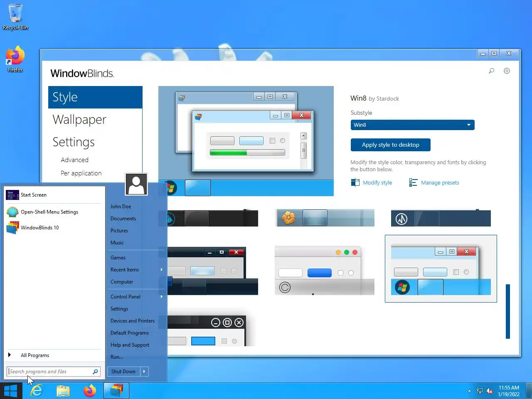Open the WindowBlinds search icon

pos(491,71)
